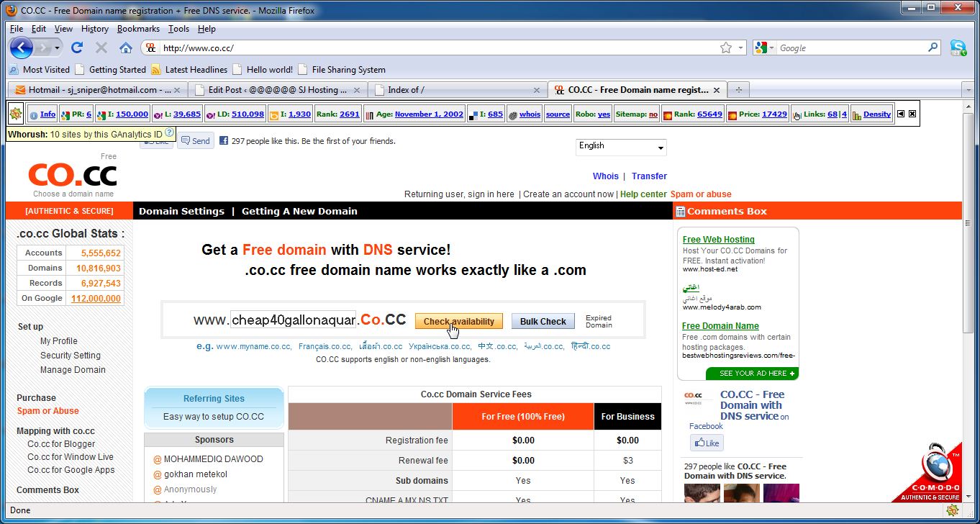Open the Transfer link
The image size is (980, 524).
[649, 176]
